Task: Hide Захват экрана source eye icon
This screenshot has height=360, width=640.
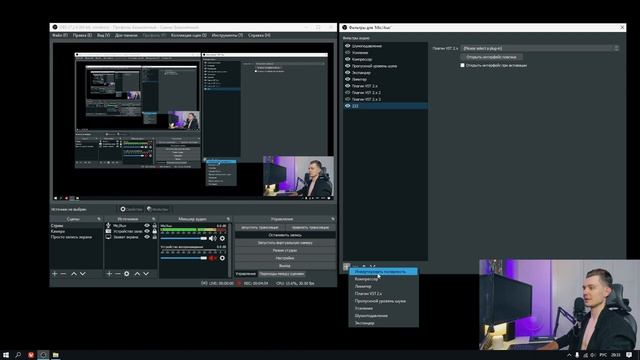Action: [147, 237]
